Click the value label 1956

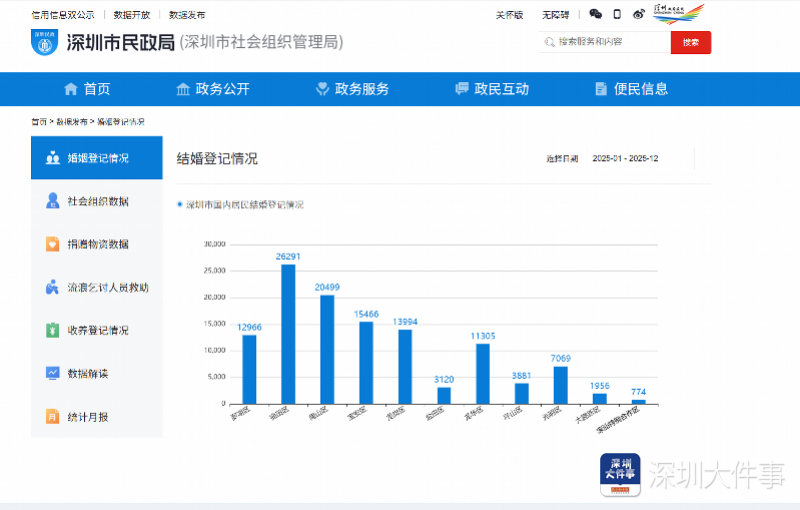coord(599,386)
